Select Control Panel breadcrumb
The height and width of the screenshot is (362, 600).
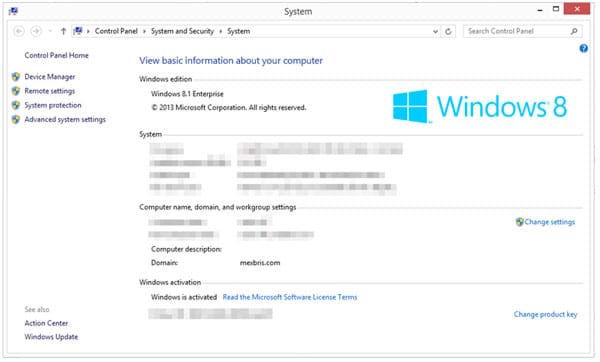point(116,31)
